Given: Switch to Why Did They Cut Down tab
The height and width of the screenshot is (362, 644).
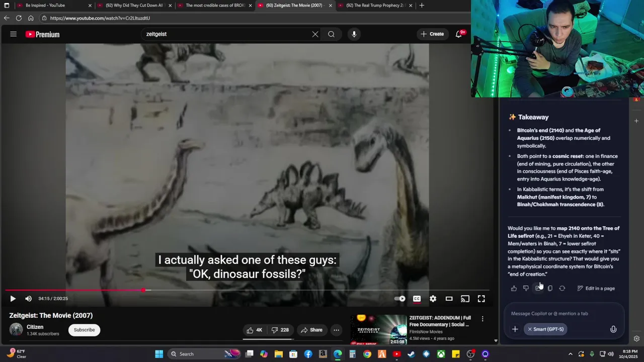Looking at the screenshot, I should (x=134, y=6).
